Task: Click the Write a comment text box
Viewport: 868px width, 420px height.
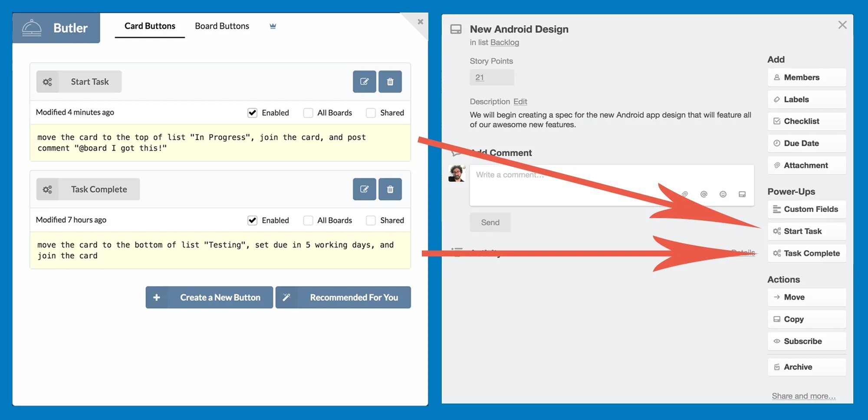Action: tap(612, 185)
